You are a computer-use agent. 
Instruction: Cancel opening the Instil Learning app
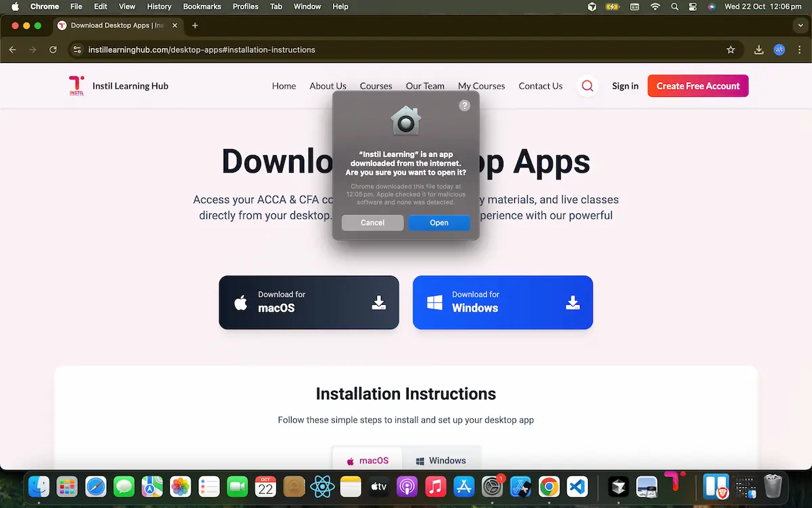pos(372,223)
